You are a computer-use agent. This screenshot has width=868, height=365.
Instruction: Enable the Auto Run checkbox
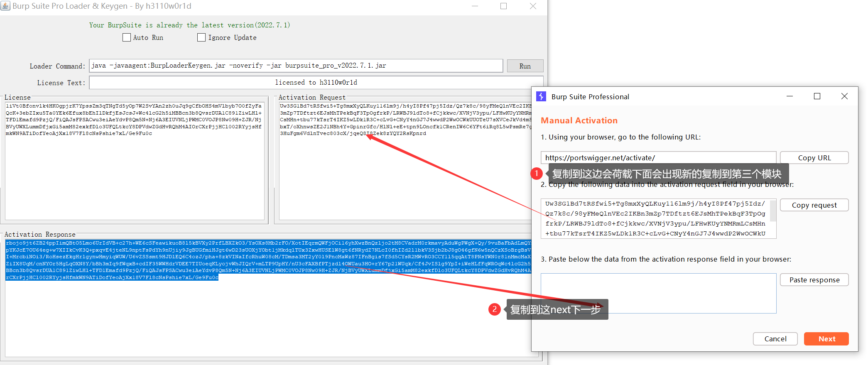click(x=127, y=37)
